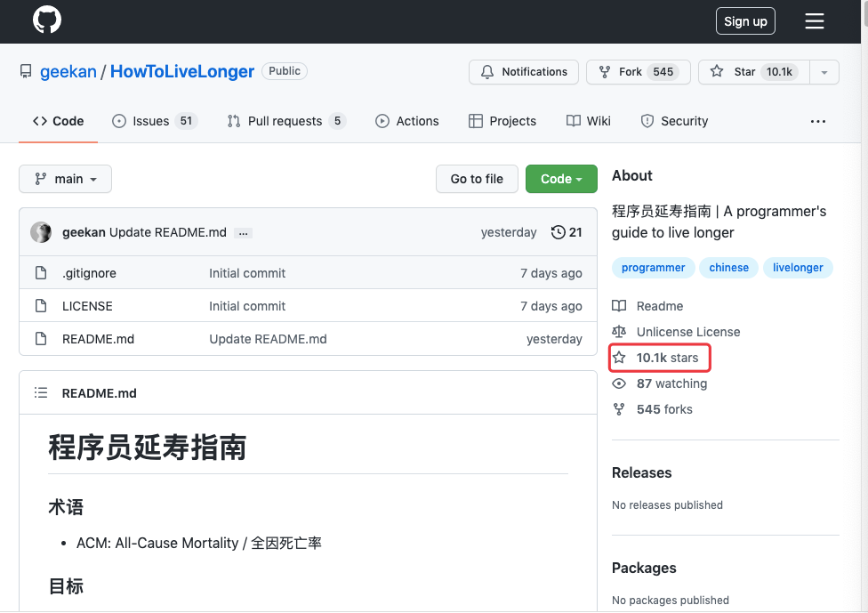Open the Pull requests tab
The image size is (868, 613).
[286, 121]
